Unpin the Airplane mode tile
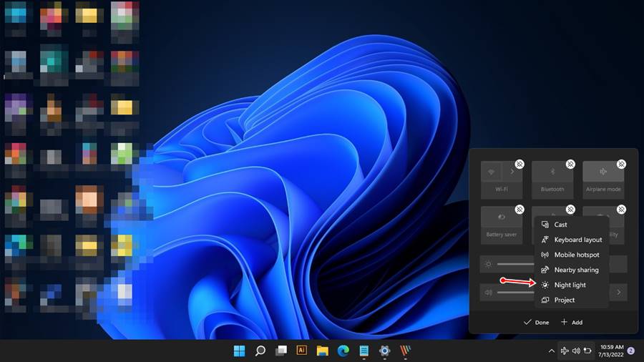 (621, 164)
